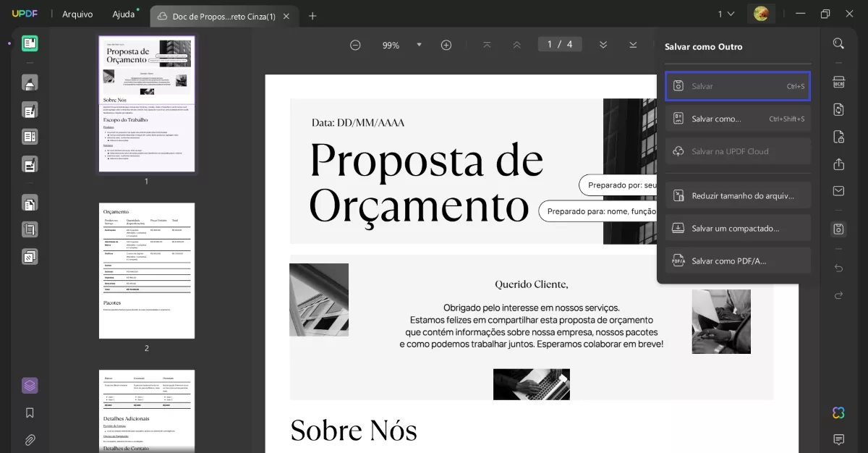
Task: Jump to the first page arrow
Action: tap(487, 45)
